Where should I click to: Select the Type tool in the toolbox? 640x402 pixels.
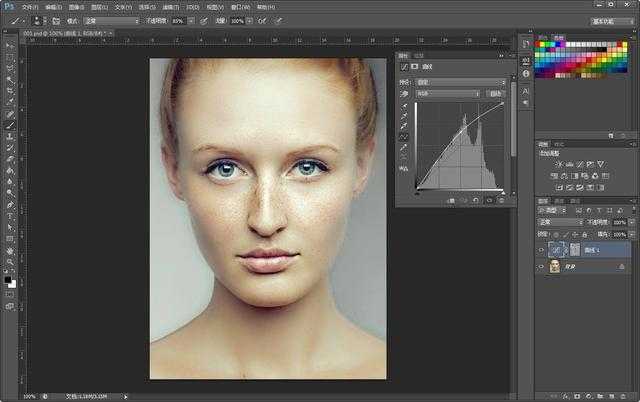(x=10, y=215)
